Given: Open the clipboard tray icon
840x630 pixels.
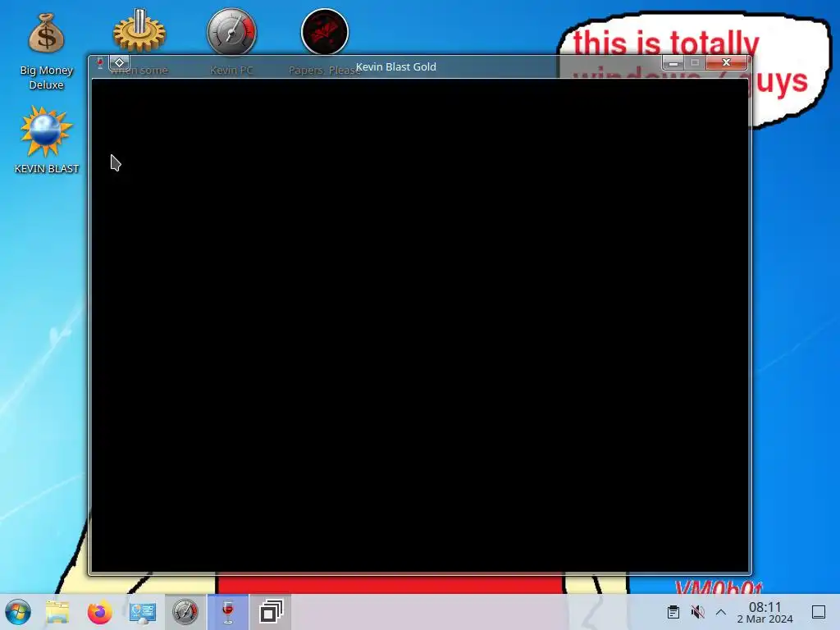Looking at the screenshot, I should click(x=673, y=612).
